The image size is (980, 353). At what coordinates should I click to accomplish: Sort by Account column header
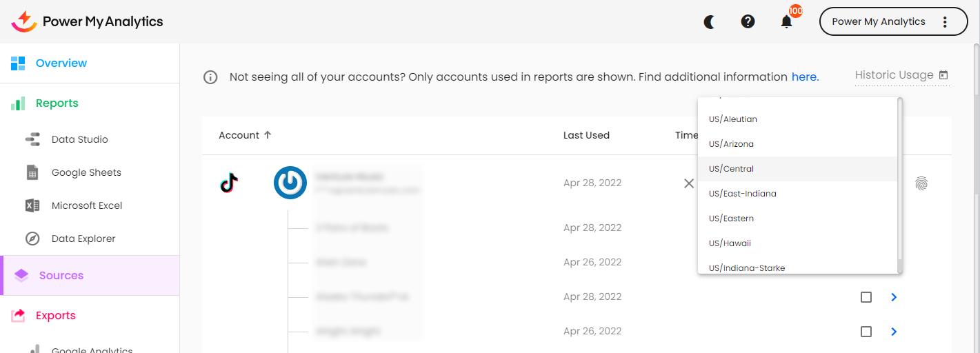239,135
